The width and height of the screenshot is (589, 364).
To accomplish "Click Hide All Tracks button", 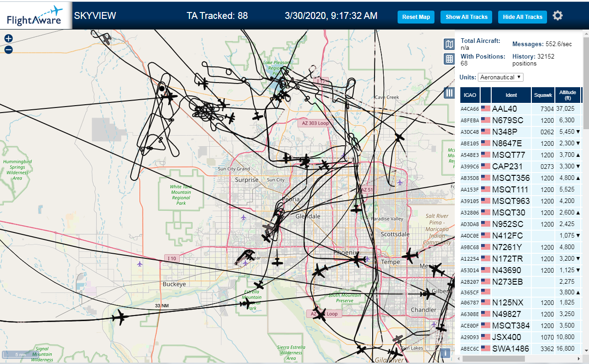I will click(x=523, y=17).
